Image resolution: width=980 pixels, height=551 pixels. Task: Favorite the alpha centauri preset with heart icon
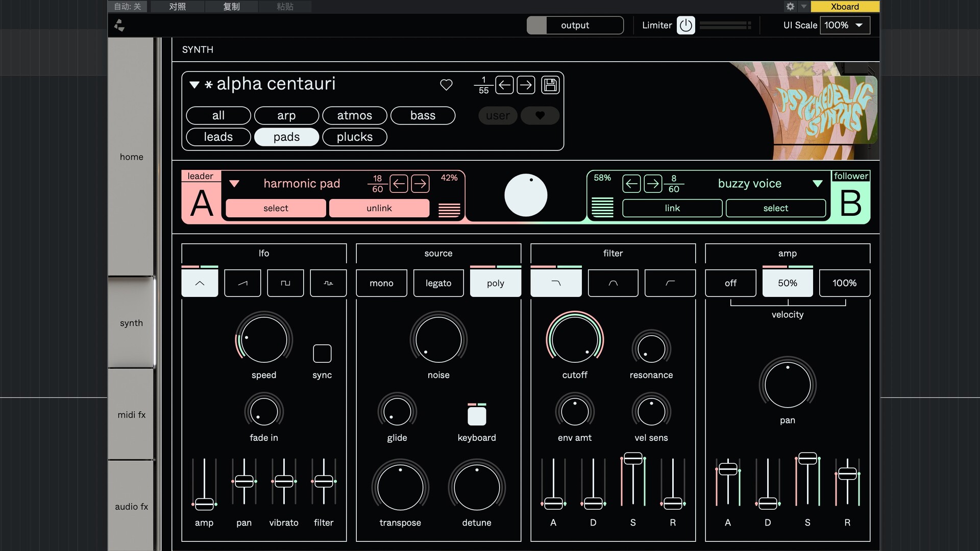coord(446,85)
